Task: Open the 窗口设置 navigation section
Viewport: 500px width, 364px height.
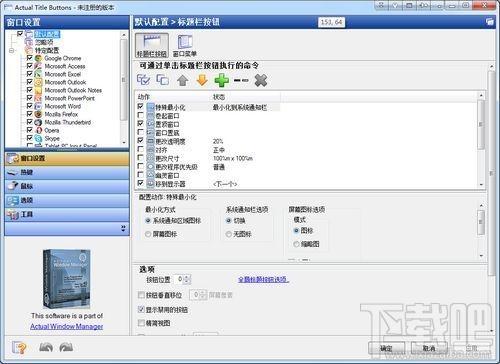Action: pyautogui.click(x=67, y=159)
